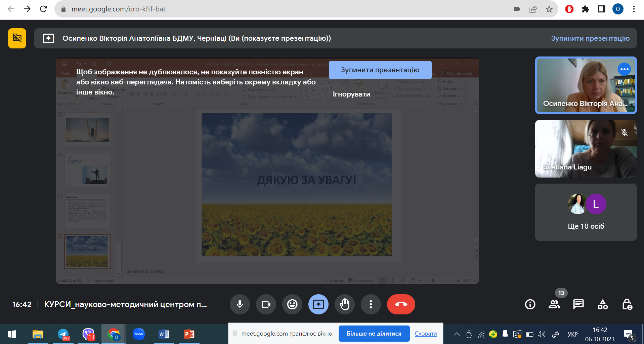Open Chrome three-dot menu
The width and height of the screenshot is (644, 344).
pos(634,9)
